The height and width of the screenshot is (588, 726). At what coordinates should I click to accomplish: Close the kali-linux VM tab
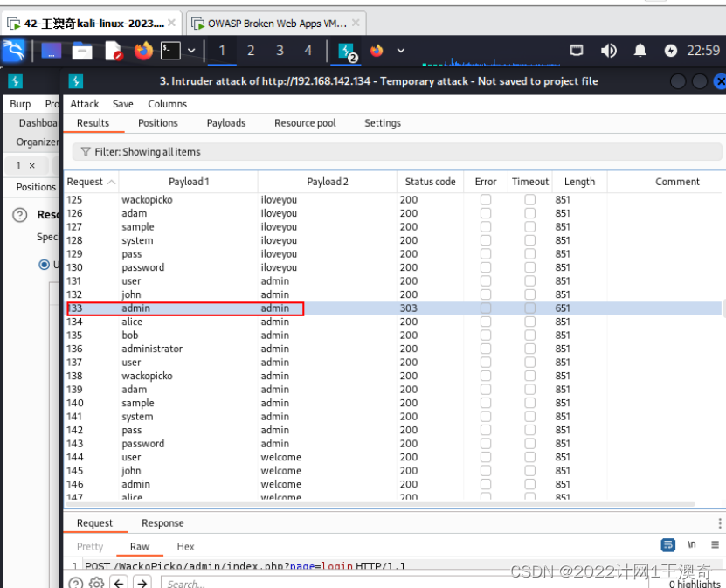click(171, 23)
